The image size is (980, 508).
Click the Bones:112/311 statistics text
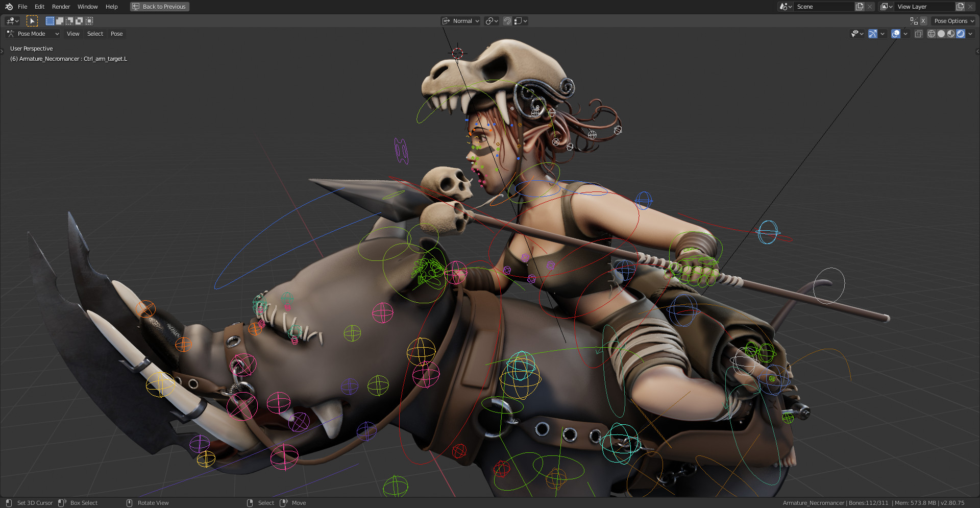click(868, 503)
